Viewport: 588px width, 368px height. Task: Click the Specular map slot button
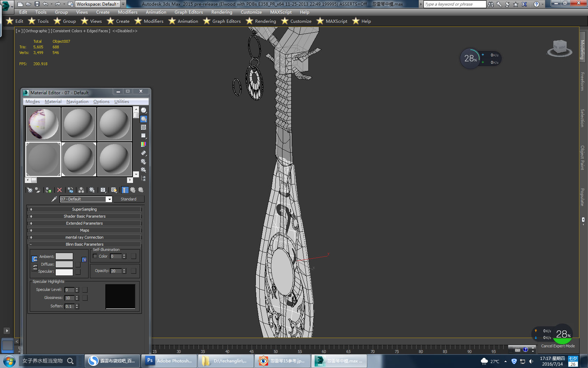(78, 272)
